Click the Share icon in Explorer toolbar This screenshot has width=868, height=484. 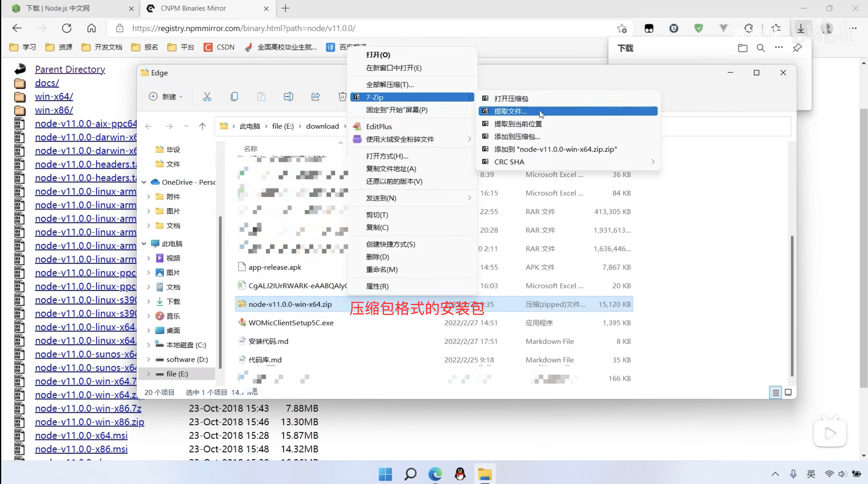[315, 97]
